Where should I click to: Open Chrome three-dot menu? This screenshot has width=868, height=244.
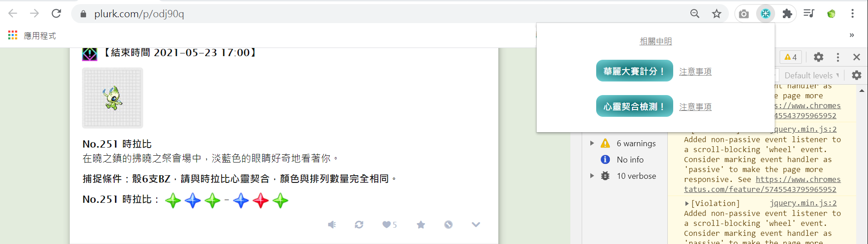pos(853,14)
